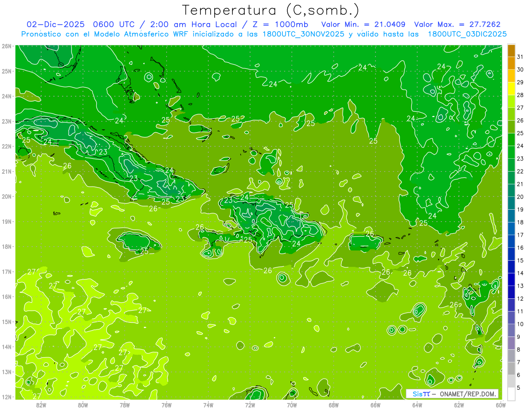The height and width of the screenshot is (411, 532).
Task: Click the white swatch below legend value 5
Action: 511,394
